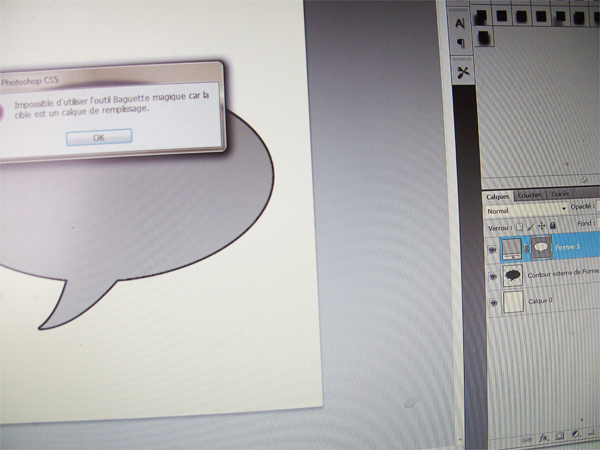Click Forme 1 fill layer thumbnail
Viewport: 600px width, 450px height.
[x=512, y=249]
